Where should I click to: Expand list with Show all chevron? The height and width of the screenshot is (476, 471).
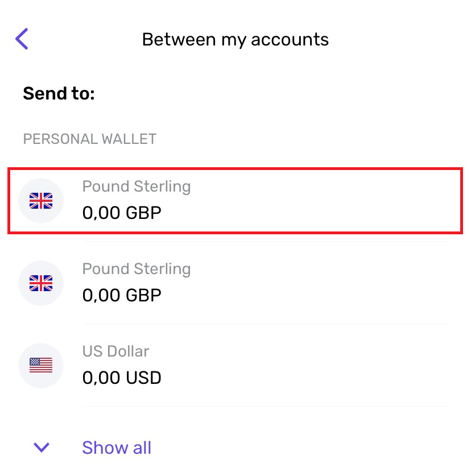(x=42, y=447)
